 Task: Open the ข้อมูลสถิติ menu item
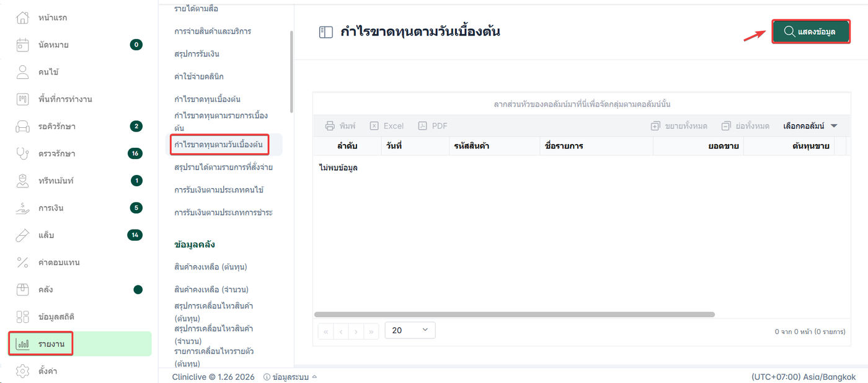(x=80, y=317)
